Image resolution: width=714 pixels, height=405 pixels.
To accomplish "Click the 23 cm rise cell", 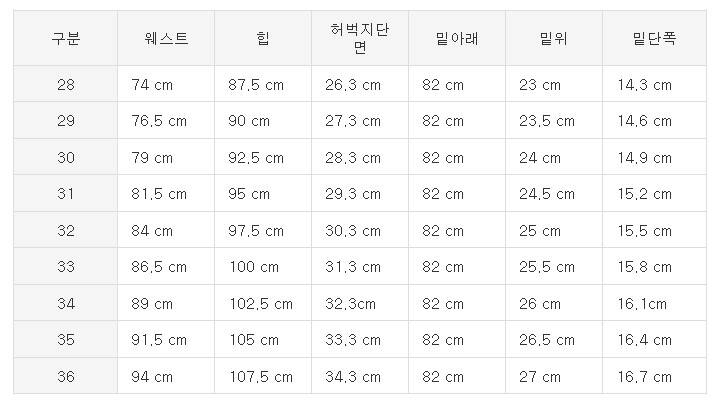I will (540, 85).
